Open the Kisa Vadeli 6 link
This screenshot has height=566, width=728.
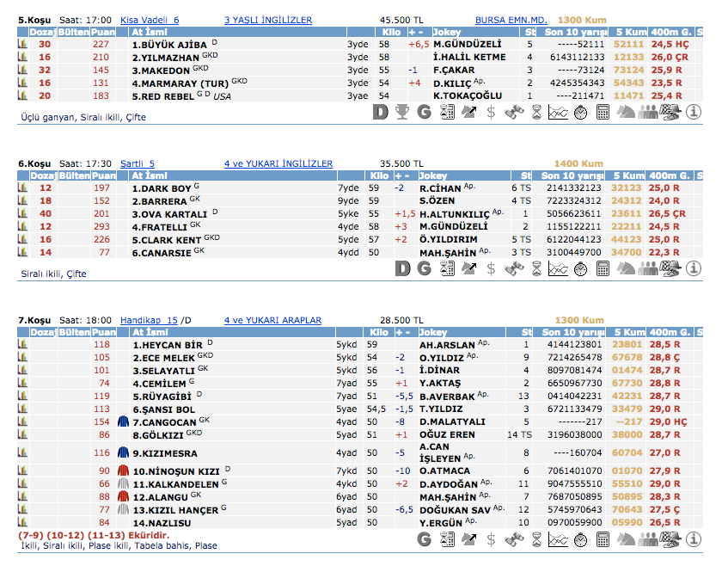[150, 20]
